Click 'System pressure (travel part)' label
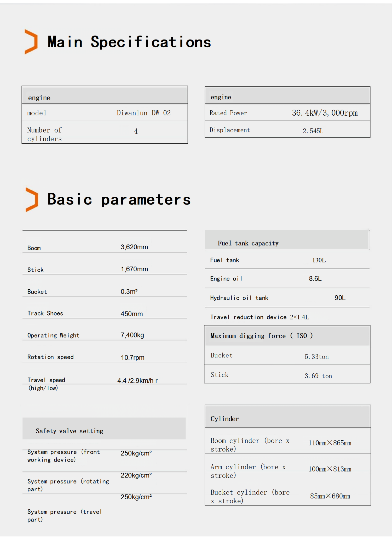This screenshot has width=392, height=540. pyautogui.click(x=65, y=515)
